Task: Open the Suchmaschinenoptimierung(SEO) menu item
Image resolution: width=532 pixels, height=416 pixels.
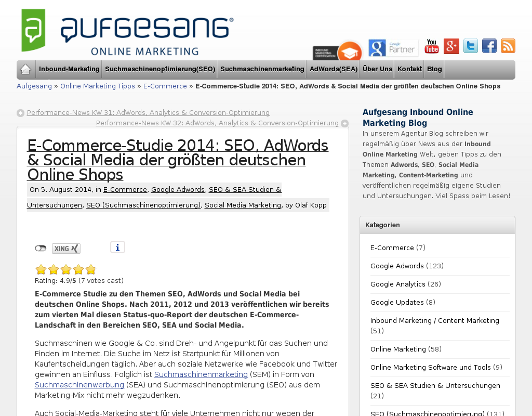Action: tap(160, 69)
